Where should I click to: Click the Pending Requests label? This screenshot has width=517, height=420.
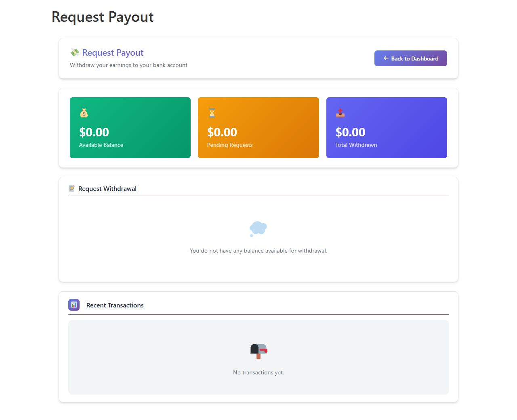(x=230, y=145)
